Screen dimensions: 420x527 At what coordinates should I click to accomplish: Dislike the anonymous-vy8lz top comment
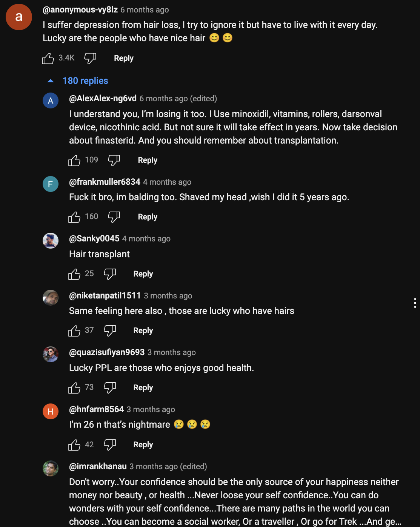pos(90,59)
